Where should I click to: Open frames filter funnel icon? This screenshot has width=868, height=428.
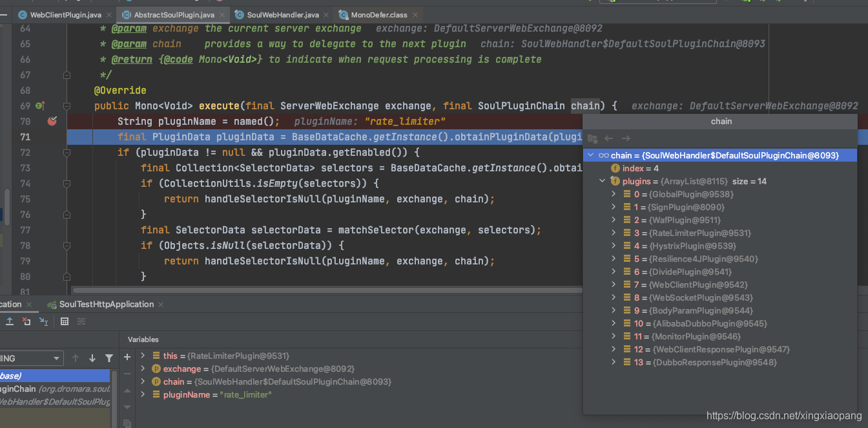pos(109,358)
